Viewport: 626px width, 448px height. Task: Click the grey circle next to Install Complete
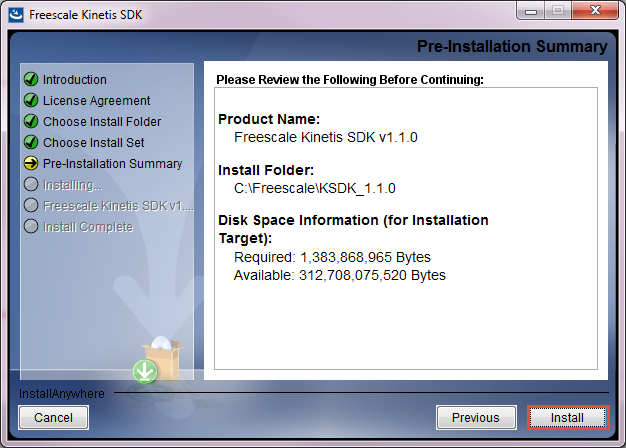pos(31,227)
